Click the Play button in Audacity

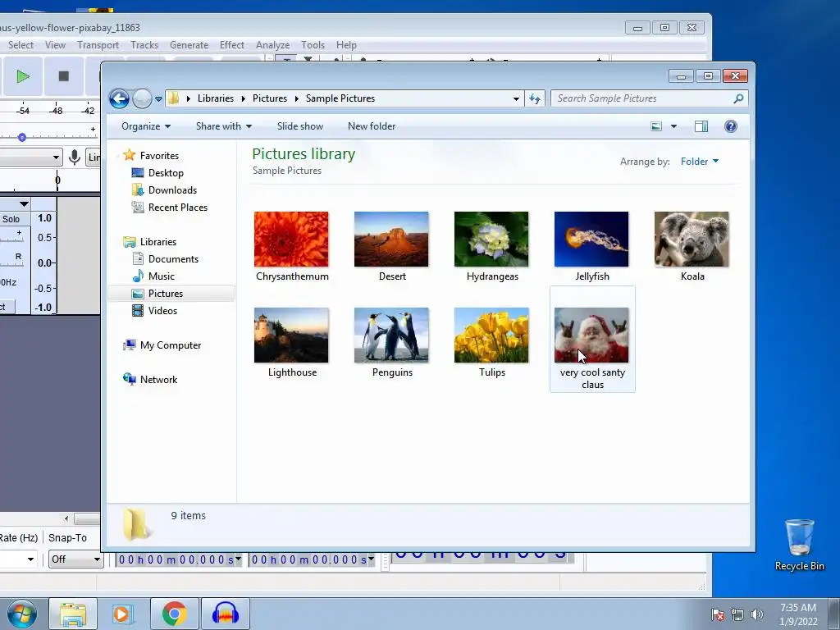22,76
